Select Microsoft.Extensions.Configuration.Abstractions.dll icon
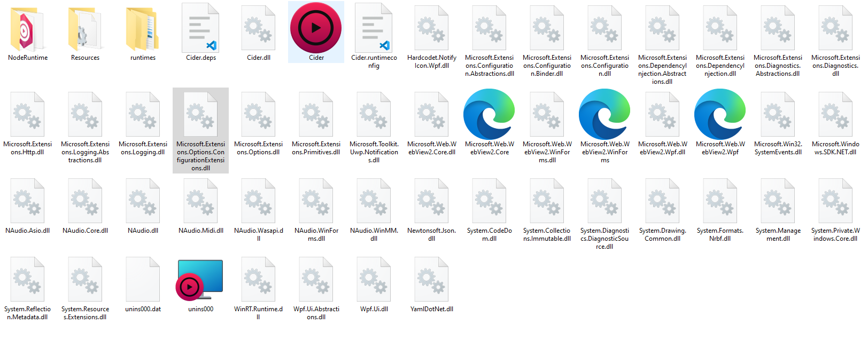The height and width of the screenshot is (355, 868). tap(489, 28)
